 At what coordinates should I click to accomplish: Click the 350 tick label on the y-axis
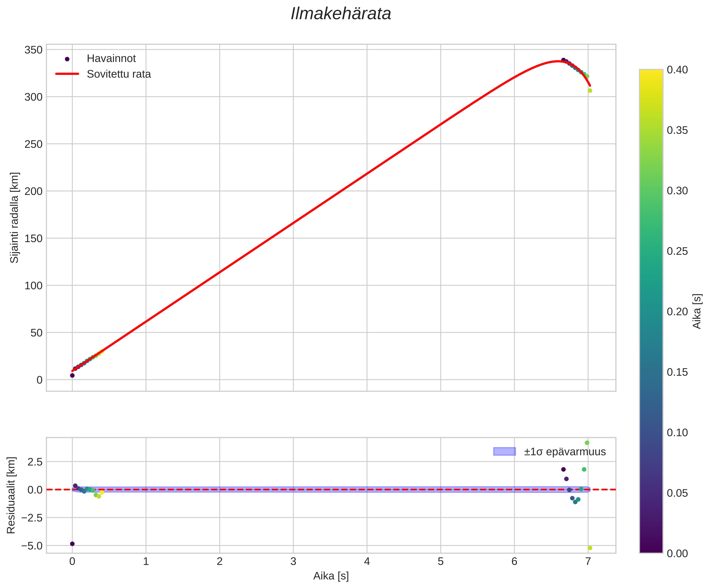point(33,50)
